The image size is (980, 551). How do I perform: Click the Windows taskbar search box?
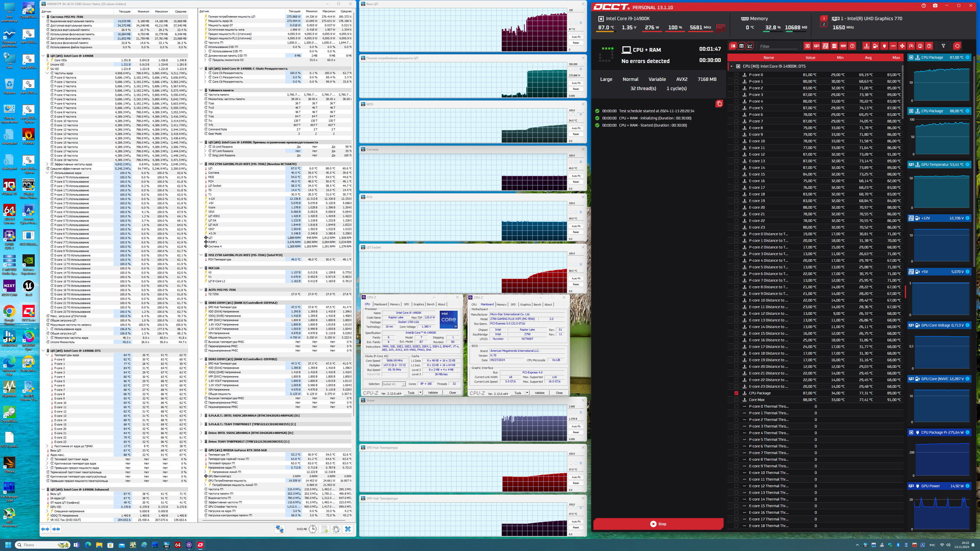click(x=42, y=545)
